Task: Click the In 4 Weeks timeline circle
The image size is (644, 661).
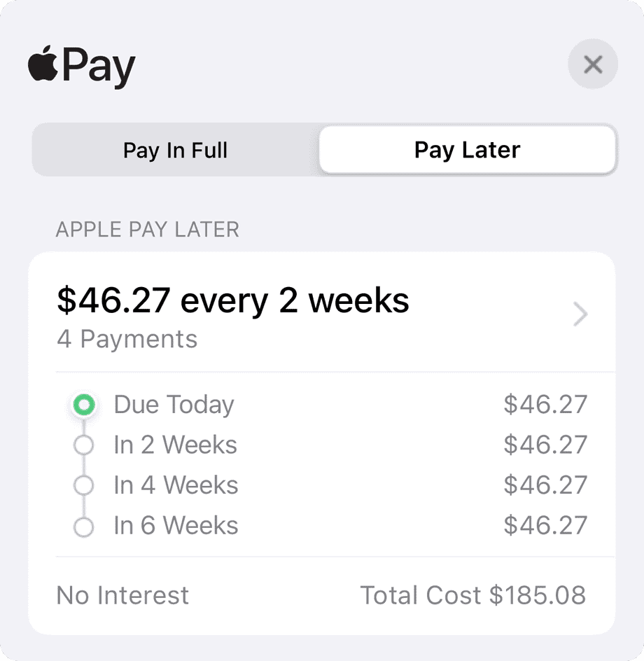Action: 83,485
